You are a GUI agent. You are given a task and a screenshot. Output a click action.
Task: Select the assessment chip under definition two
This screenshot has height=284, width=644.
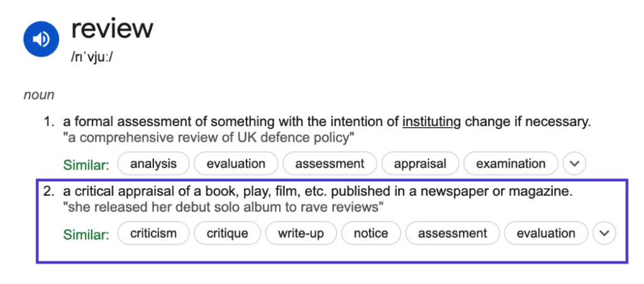[x=453, y=233]
